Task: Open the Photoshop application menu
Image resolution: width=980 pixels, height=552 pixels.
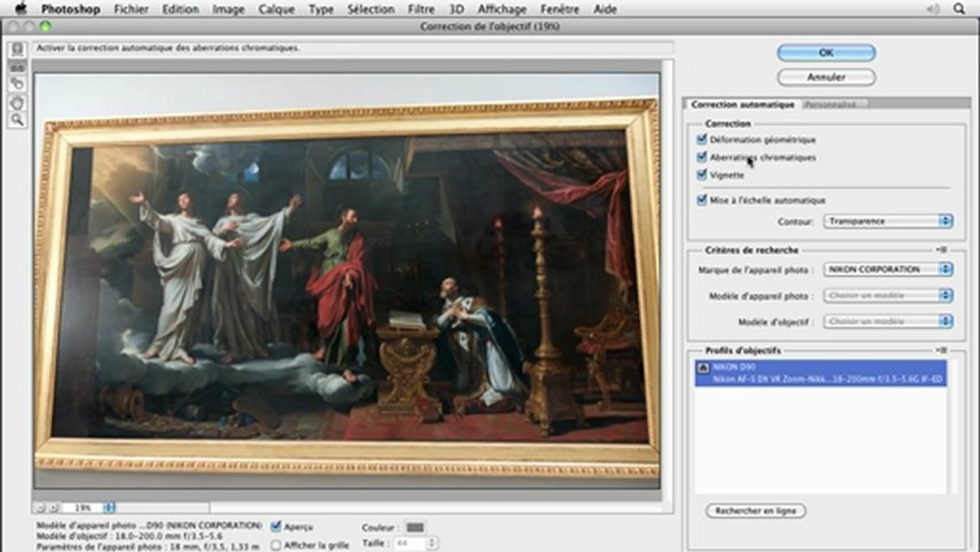Action: click(x=70, y=9)
